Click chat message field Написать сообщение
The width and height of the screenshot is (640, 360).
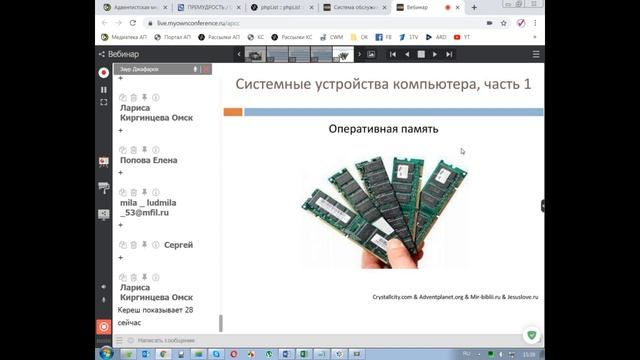[x=166, y=340]
